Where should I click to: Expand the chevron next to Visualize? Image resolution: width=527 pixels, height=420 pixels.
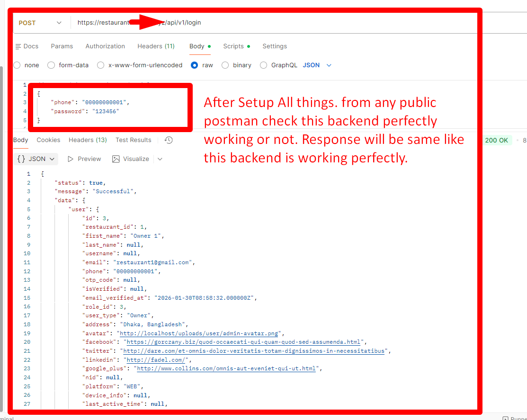tap(160, 159)
